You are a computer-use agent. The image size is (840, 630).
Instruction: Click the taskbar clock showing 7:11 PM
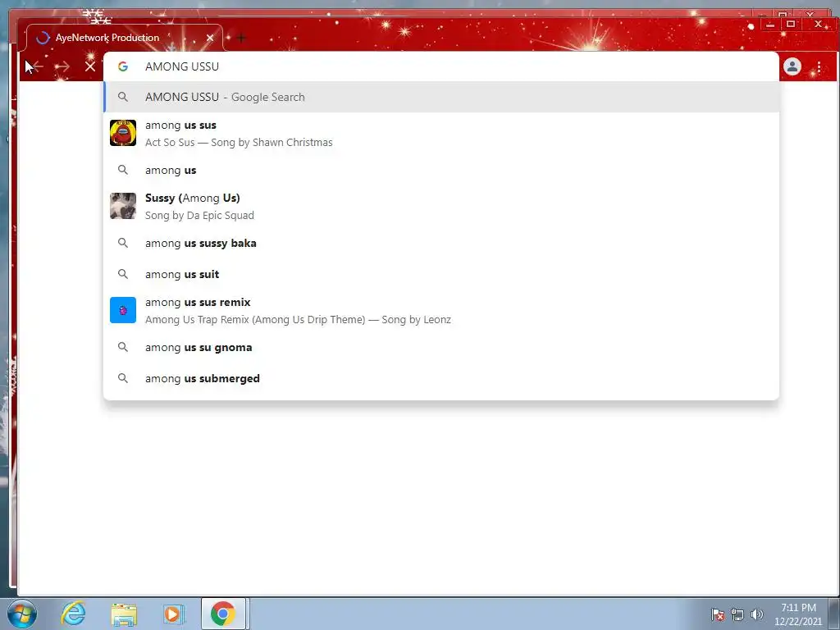[x=798, y=614]
